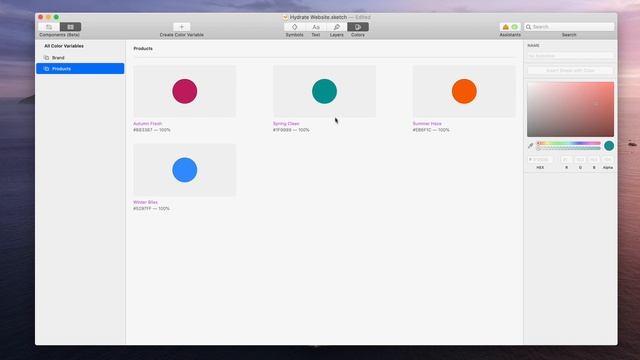The image size is (640, 360).
Task: Click the green Assistants check icon
Action: click(515, 27)
